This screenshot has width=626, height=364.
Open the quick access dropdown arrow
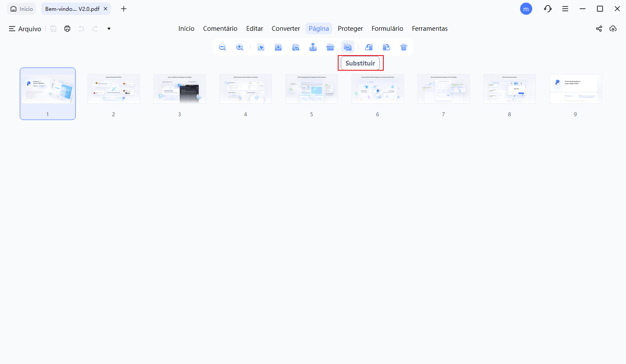coord(109,29)
